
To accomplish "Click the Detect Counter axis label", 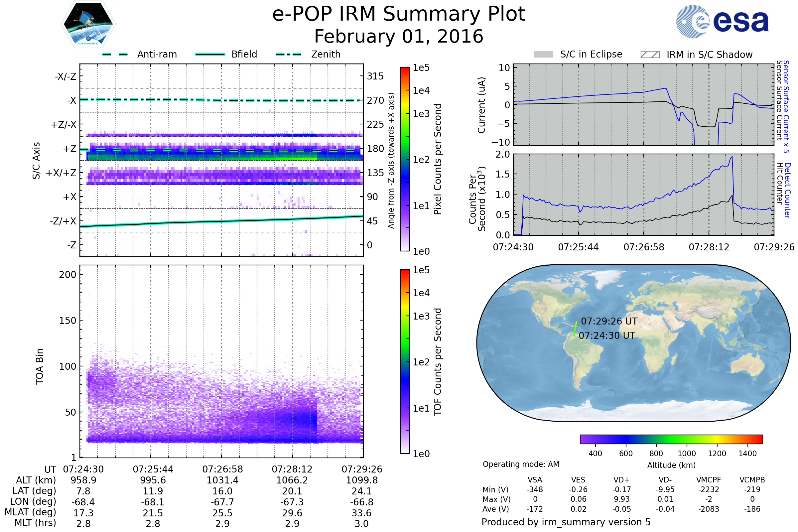I will point(788,190).
